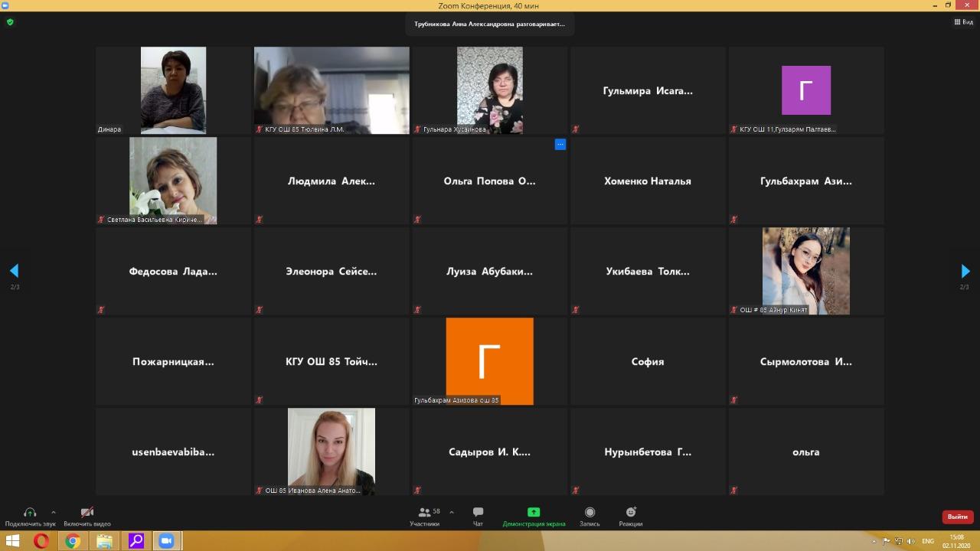
Task: Click the ENG language indicator in the tray
Action: click(x=928, y=541)
